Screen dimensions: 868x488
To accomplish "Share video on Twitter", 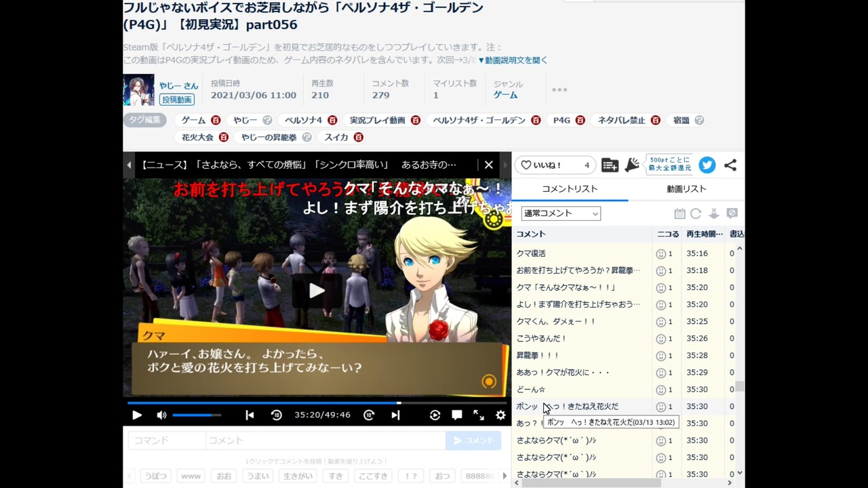I will tap(707, 165).
